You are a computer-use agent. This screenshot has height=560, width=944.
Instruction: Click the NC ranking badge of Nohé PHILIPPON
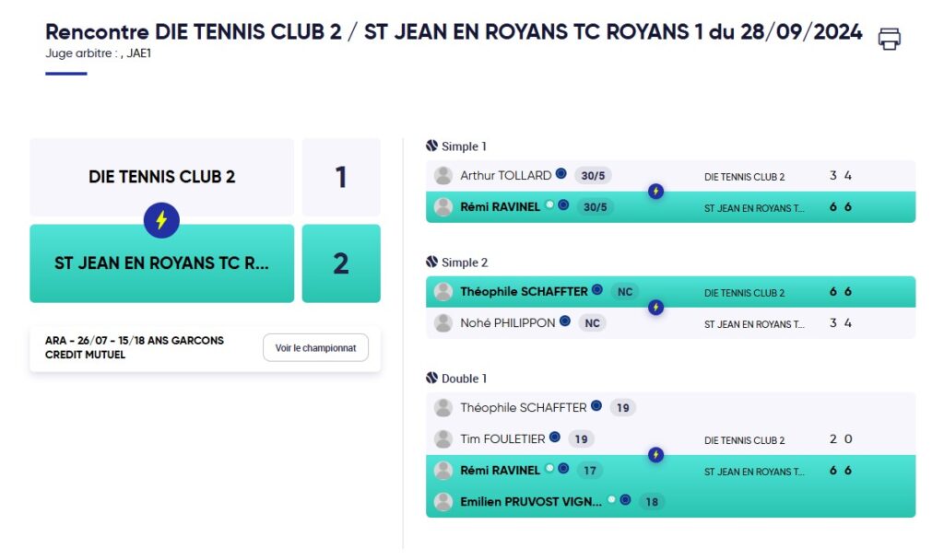593,323
